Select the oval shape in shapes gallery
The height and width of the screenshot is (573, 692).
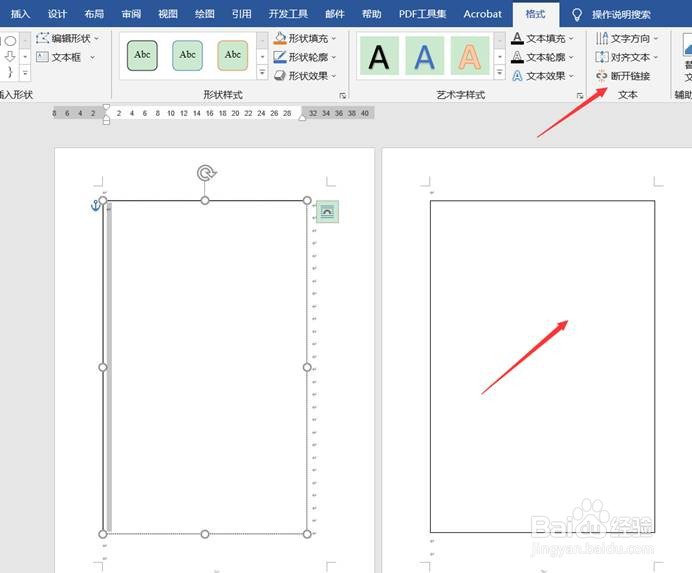[x=11, y=41]
